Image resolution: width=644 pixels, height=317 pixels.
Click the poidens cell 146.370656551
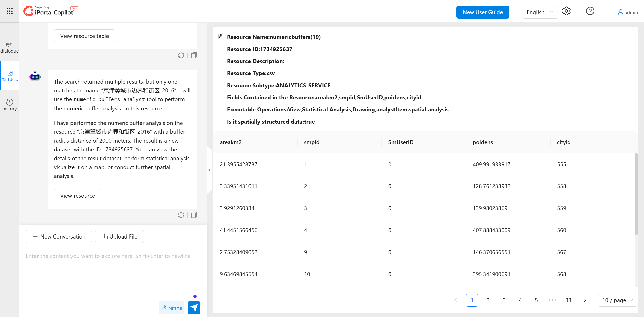pos(491,252)
